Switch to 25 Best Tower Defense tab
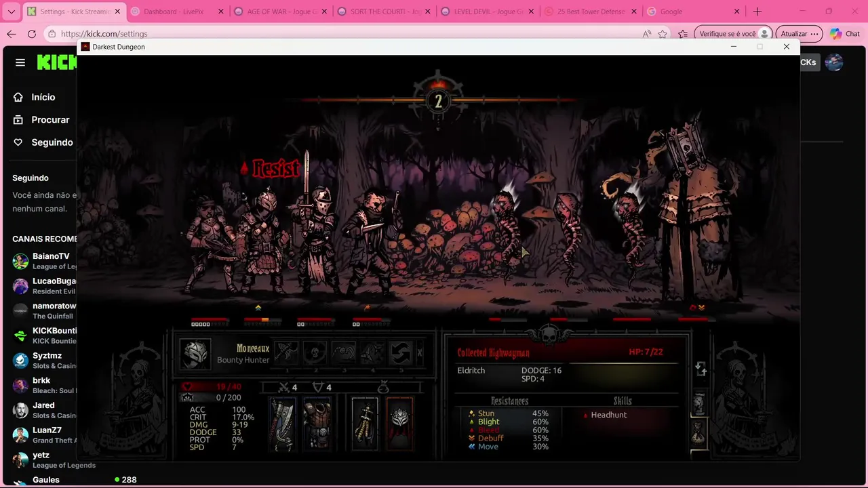868x488 pixels. tap(591, 12)
